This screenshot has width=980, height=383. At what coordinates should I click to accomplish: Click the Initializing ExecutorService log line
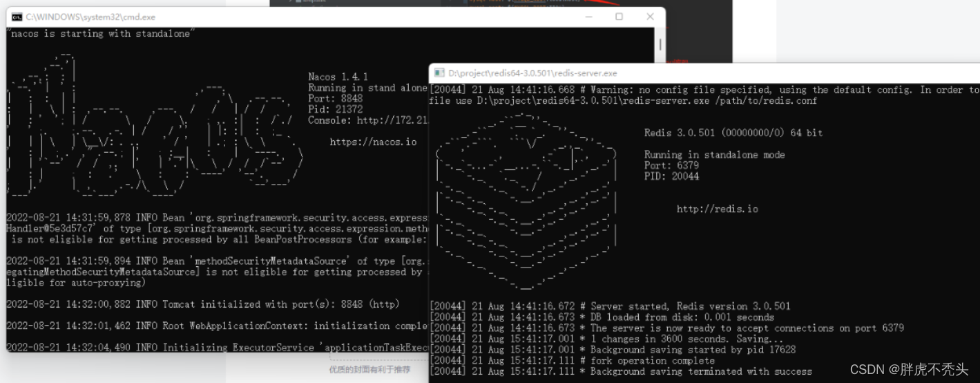point(217,347)
